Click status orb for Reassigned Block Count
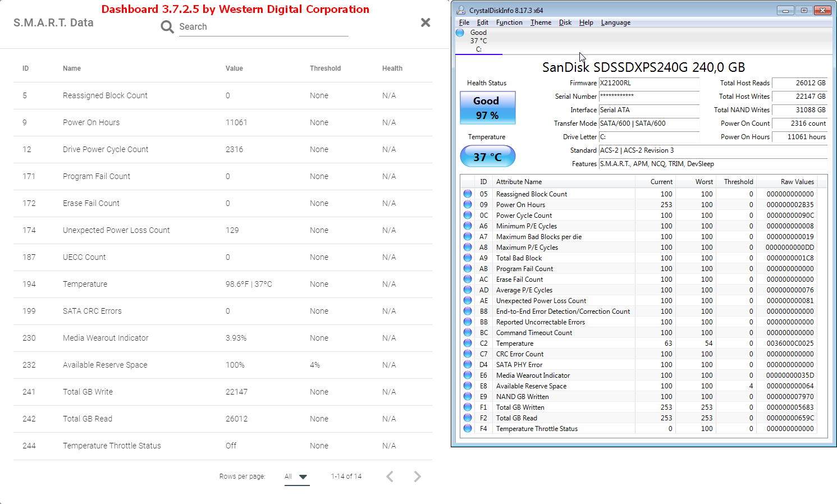Screen dimensions: 837x504 [468, 194]
